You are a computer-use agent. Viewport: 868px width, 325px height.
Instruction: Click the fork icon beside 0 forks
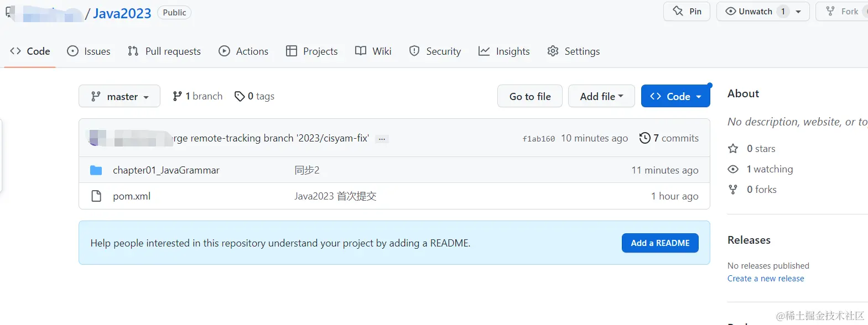(x=733, y=190)
